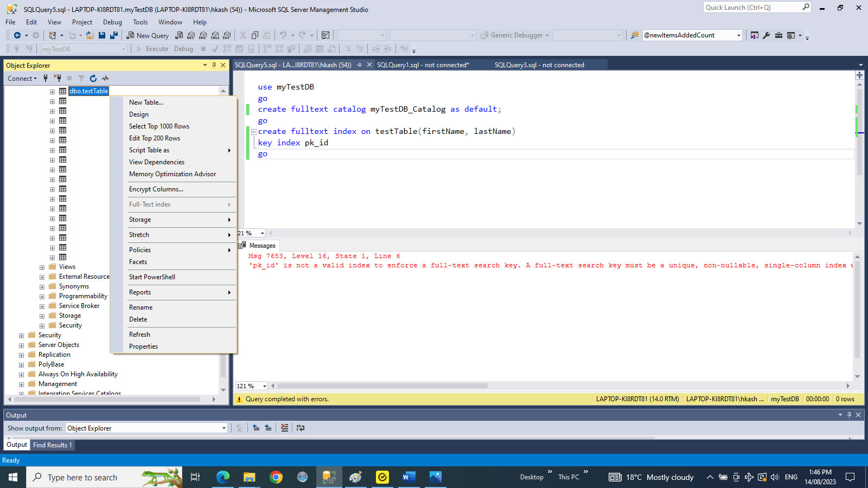This screenshot has height=488, width=868.
Task: Click the Open File folder icon
Action: 90,35
